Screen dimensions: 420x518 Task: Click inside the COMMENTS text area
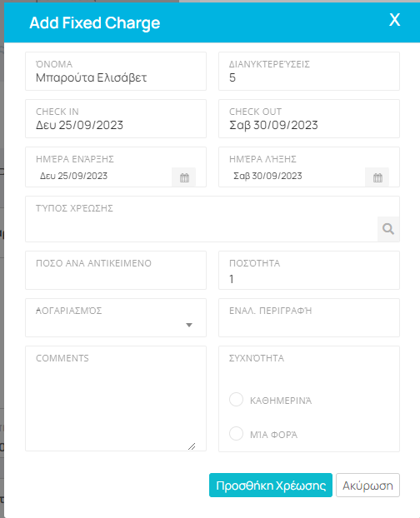[x=116, y=398]
